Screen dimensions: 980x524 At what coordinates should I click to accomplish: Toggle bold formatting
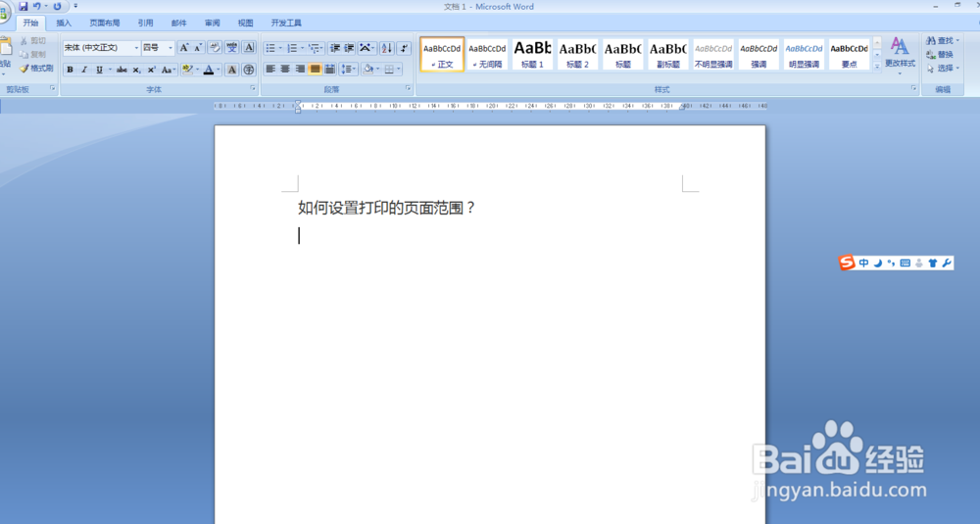pos(70,70)
